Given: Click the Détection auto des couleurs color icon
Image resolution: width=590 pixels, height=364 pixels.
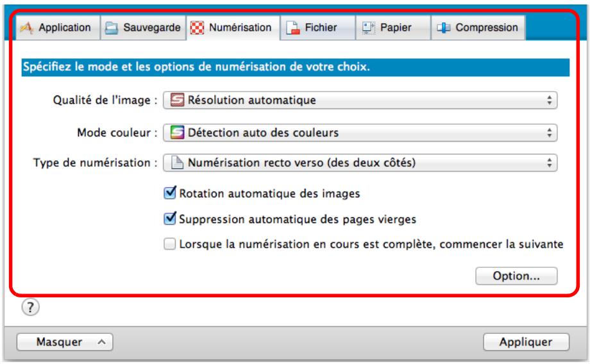Looking at the screenshot, I should click(x=176, y=133).
